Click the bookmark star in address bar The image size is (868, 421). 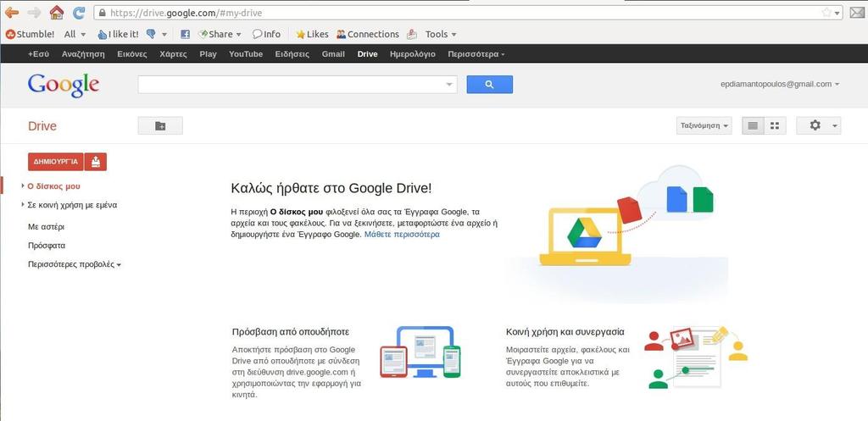pyautogui.click(x=826, y=12)
